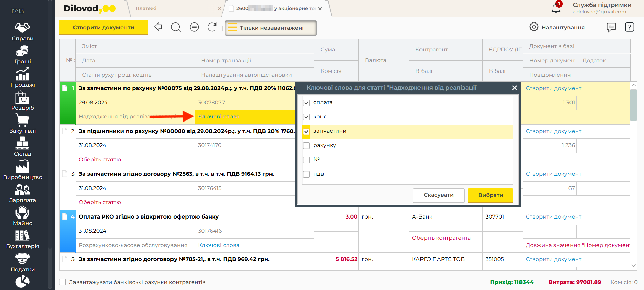Click the table's vertical scrollbar down arrow

point(633,265)
